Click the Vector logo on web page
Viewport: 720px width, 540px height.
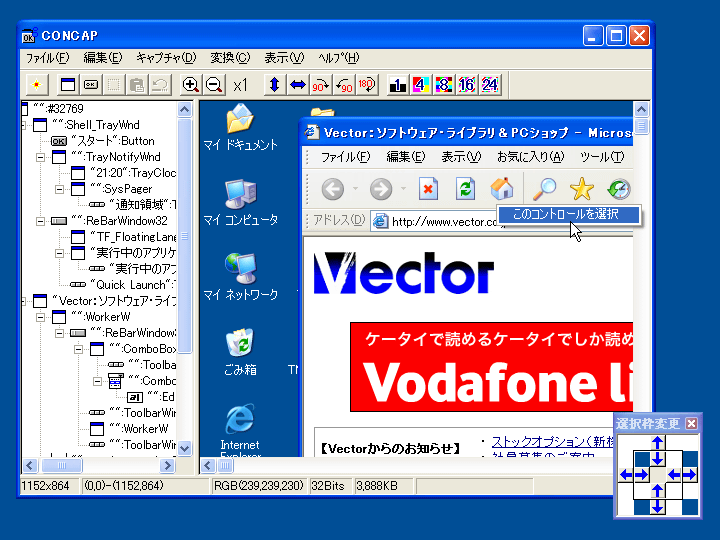403,273
